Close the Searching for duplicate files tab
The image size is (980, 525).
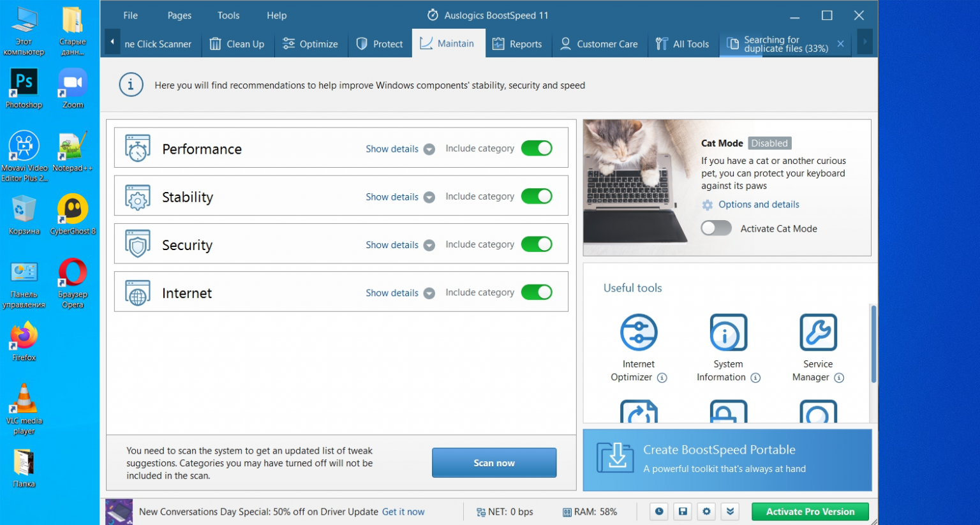[x=840, y=43]
